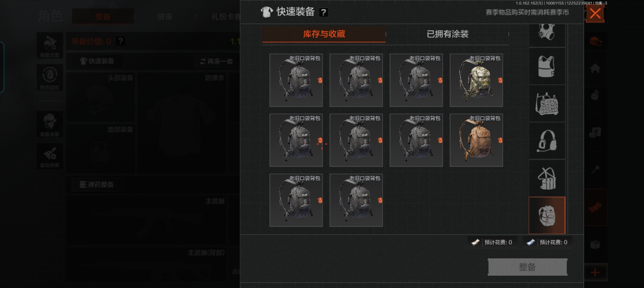Select the headset category icon
The height and width of the screenshot is (288, 644).
[x=547, y=141]
